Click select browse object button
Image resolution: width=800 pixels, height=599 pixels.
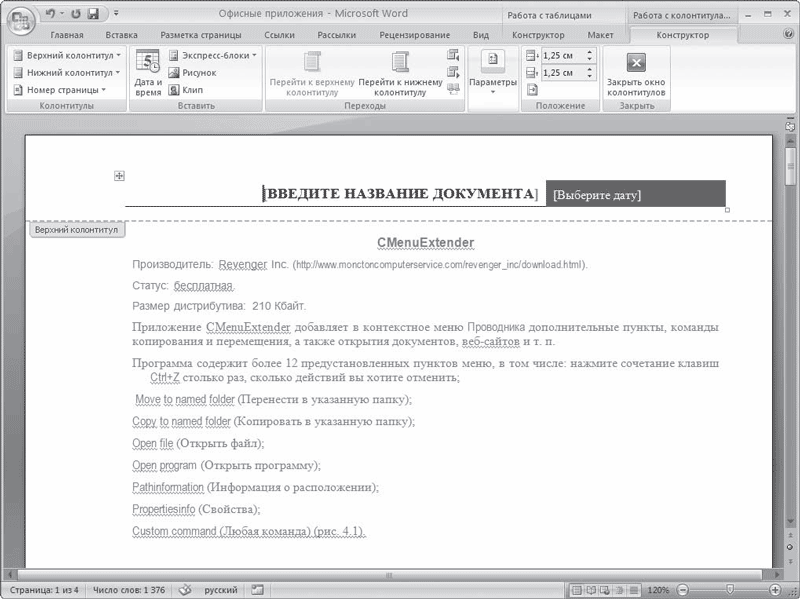tap(790, 547)
